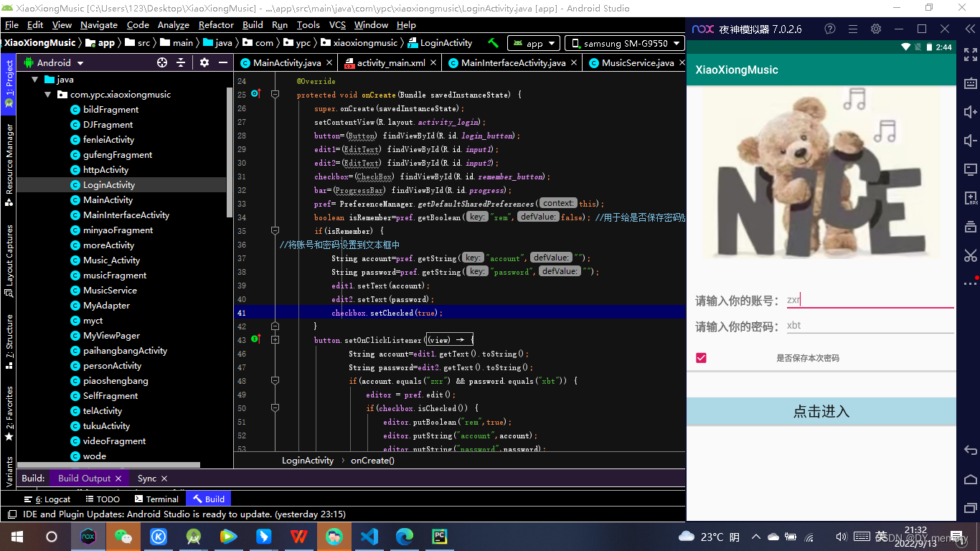980x551 pixels.
Task: Open the samsung SM-G9550 device dropdown
Action: pyautogui.click(x=624, y=43)
